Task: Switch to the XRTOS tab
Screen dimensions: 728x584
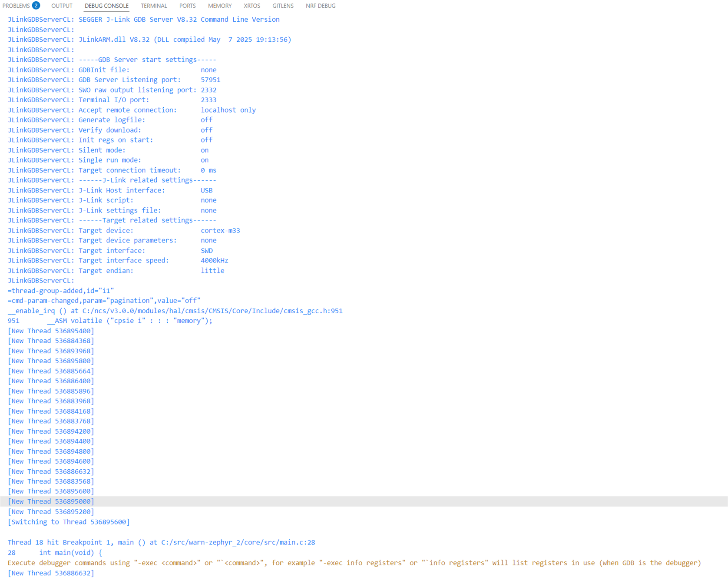Action: (x=252, y=6)
